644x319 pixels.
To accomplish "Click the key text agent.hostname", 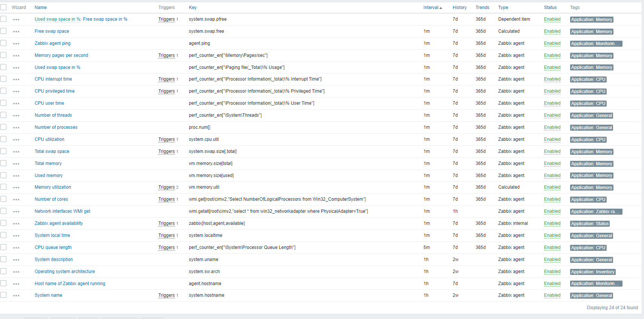I will 205,284.
